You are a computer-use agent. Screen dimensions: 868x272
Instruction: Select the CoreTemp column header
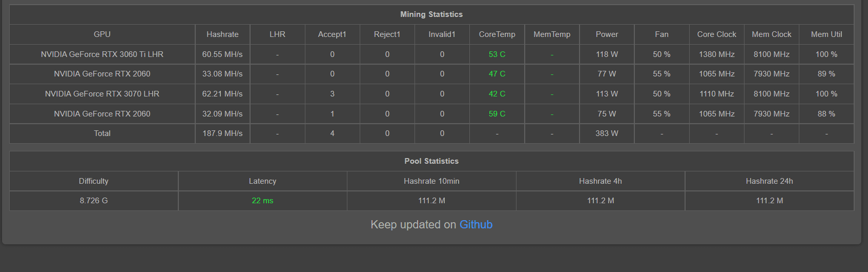click(497, 34)
